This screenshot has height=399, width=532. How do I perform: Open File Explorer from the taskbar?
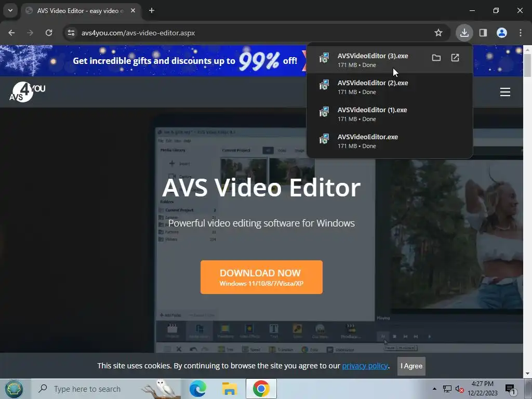(230, 389)
